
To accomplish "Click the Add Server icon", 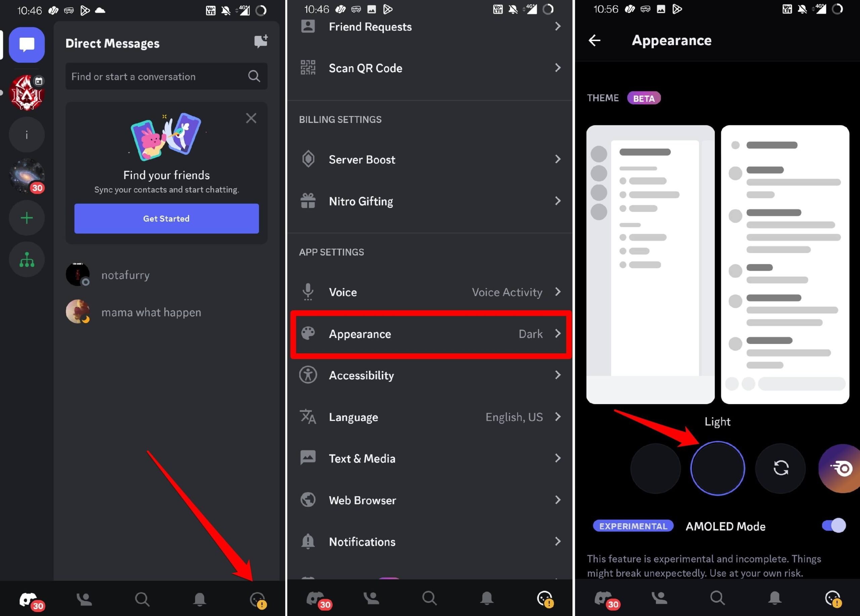I will pos(26,217).
